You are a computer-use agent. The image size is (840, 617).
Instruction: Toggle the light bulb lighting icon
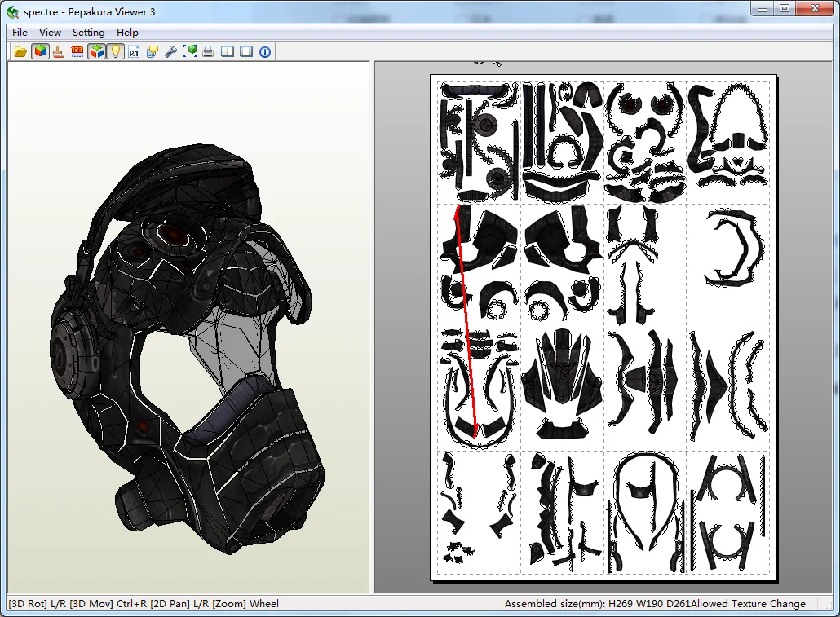pyautogui.click(x=115, y=52)
